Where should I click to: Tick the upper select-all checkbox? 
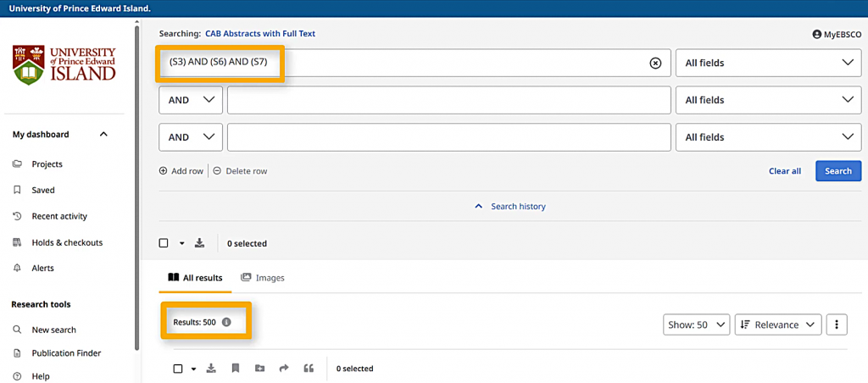164,243
